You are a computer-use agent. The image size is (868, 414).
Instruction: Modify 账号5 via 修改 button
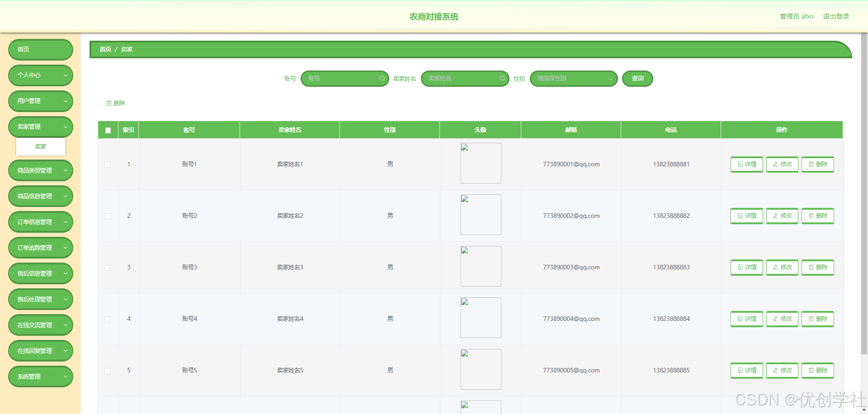782,371
